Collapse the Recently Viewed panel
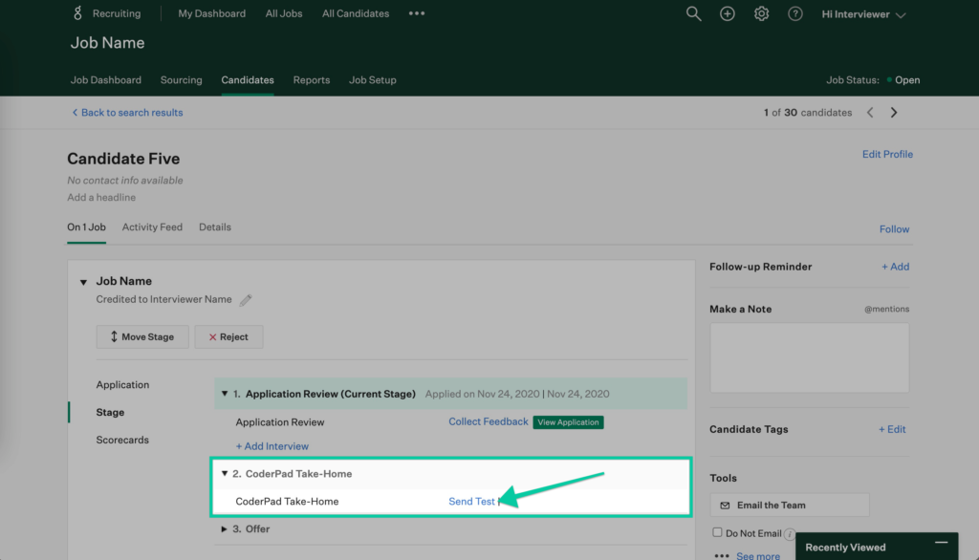The image size is (979, 560). pos(941,545)
